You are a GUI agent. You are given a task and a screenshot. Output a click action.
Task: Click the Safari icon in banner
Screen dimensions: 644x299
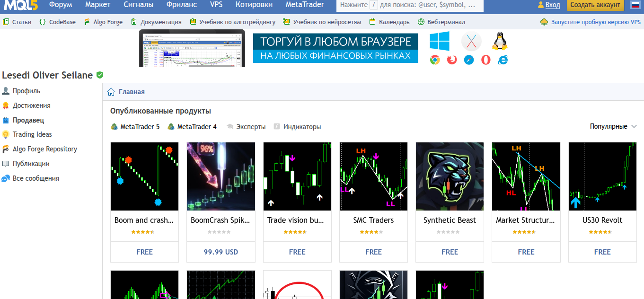tap(469, 60)
